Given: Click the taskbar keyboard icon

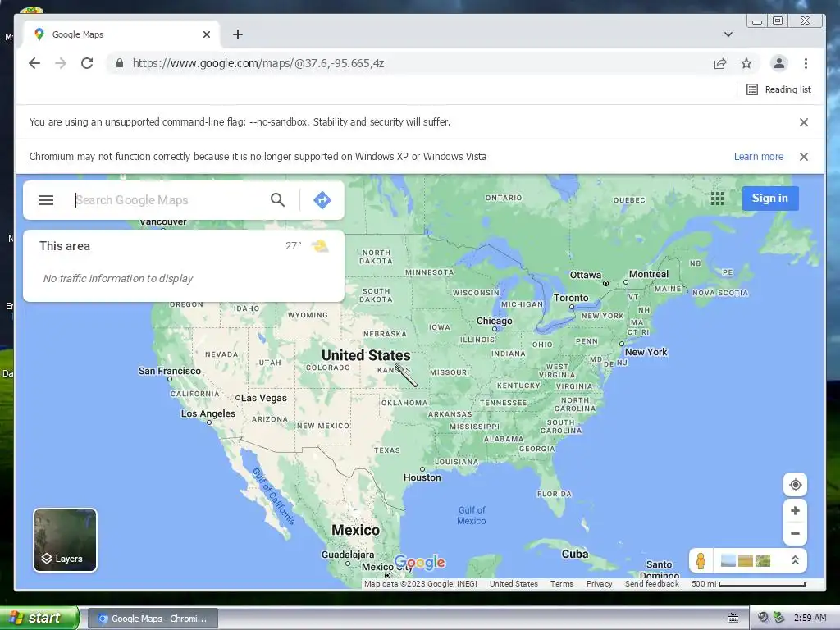Looking at the screenshot, I should click(x=733, y=619).
